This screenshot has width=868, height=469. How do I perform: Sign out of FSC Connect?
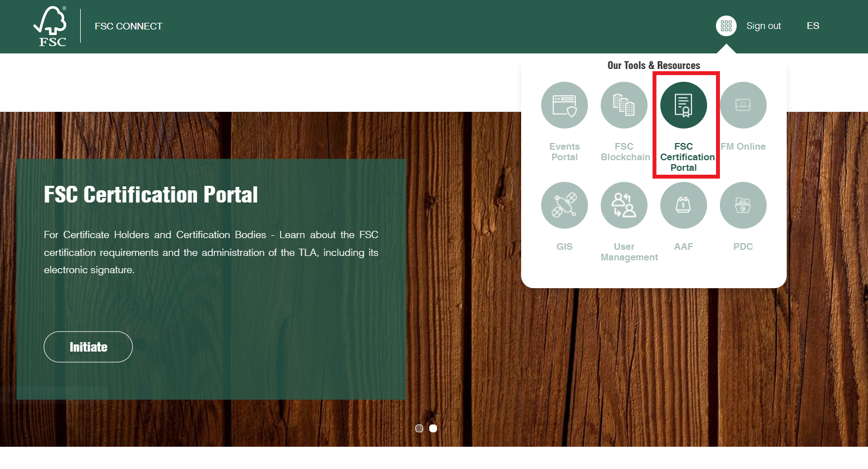763,26
